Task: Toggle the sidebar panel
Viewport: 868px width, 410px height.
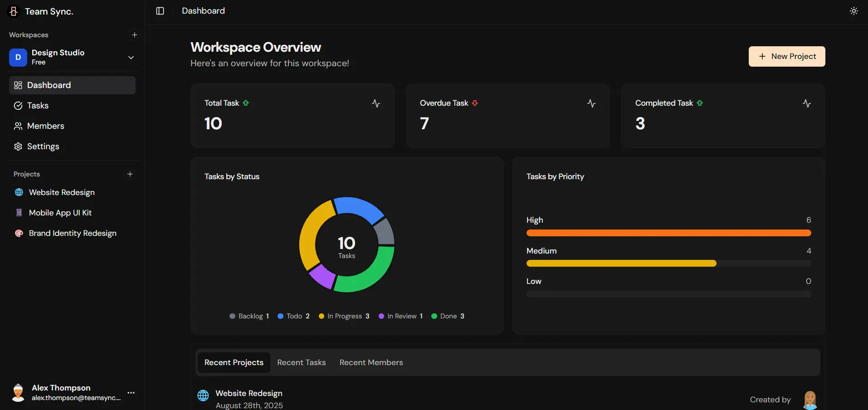Action: pyautogui.click(x=160, y=11)
